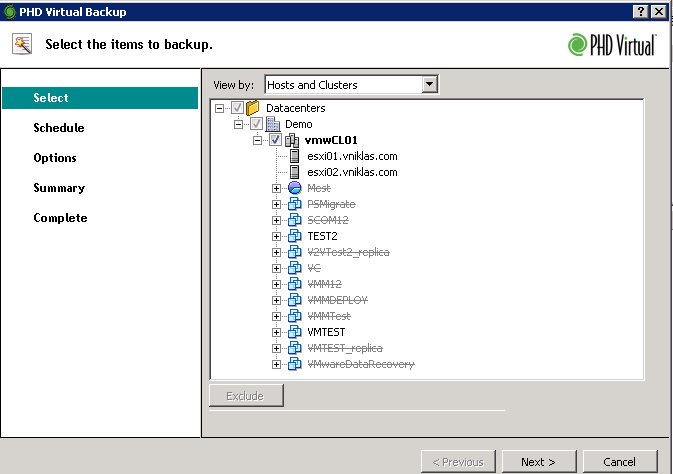Expand the VMTEST_replica node
This screenshot has width=673, height=474.
(276, 349)
